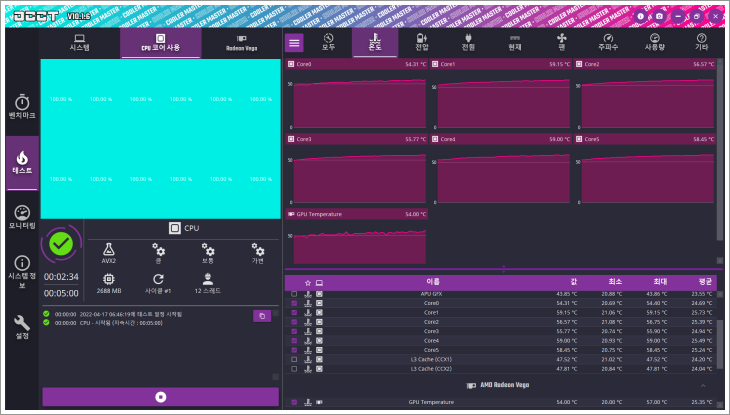Click the Core2 temperature graph
This screenshot has height=415, width=730.
645,94
